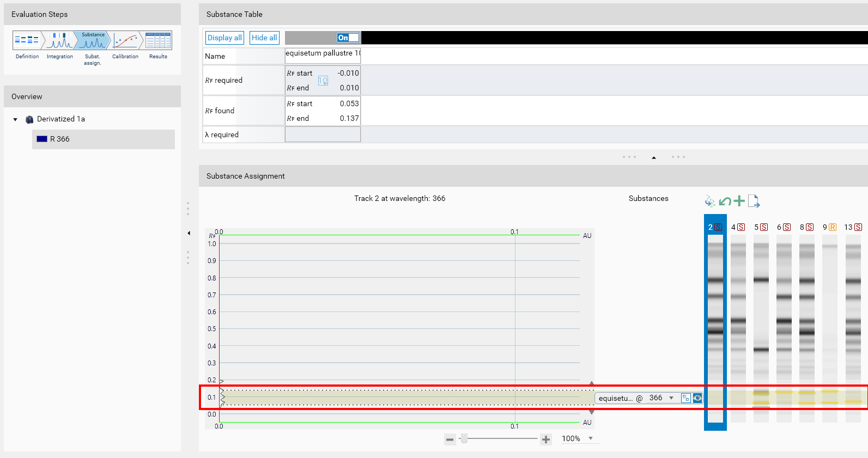
Task: Go to the Calibration evaluation step
Action: pyautogui.click(x=125, y=45)
